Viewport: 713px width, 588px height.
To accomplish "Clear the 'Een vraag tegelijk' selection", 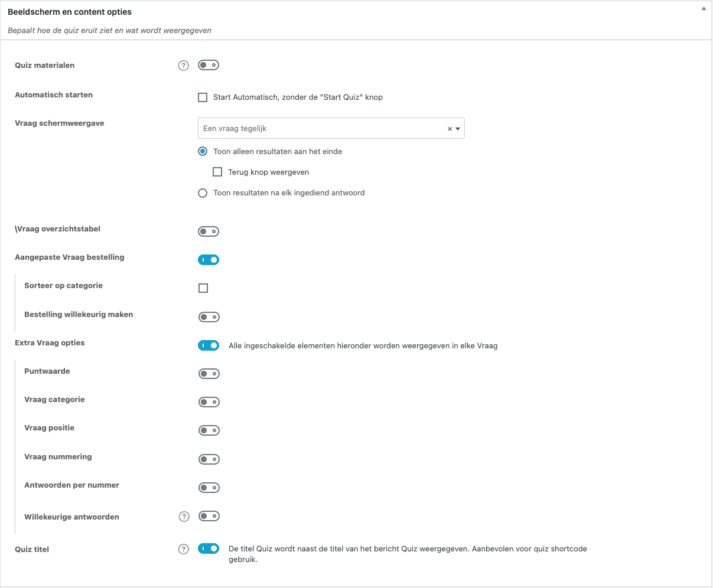I will point(450,129).
